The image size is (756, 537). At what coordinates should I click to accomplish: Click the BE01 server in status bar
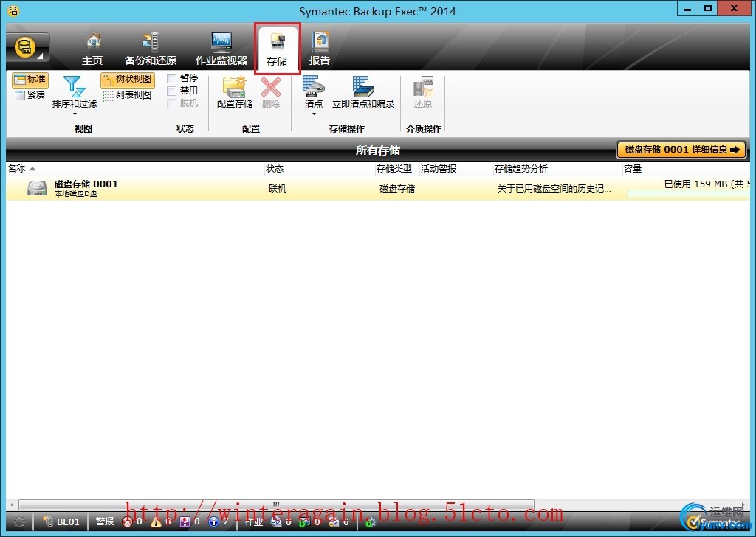[61, 522]
